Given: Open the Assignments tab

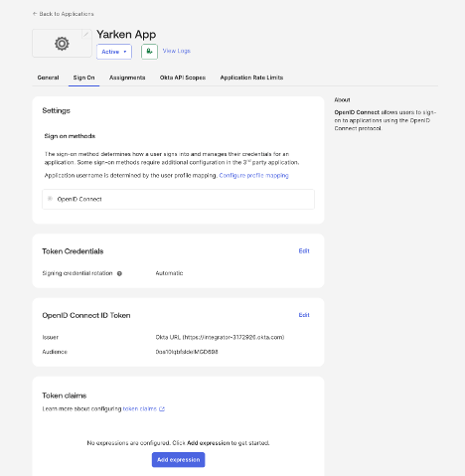Looking at the screenshot, I should (127, 78).
